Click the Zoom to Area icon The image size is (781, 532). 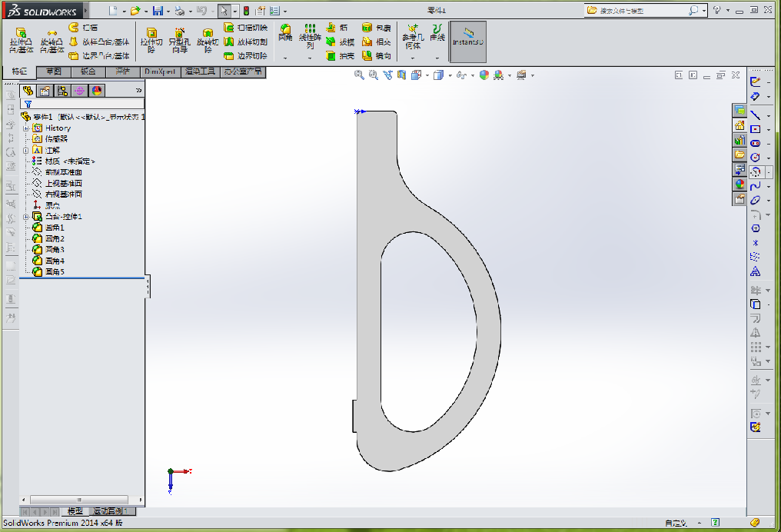(x=373, y=75)
